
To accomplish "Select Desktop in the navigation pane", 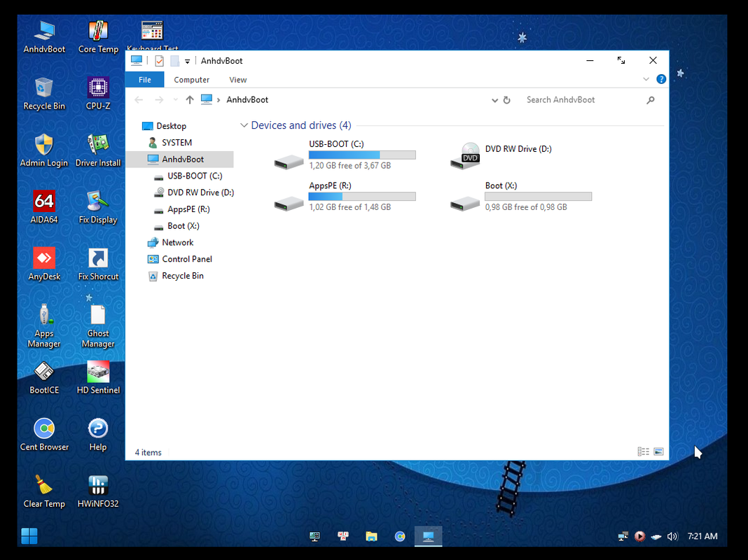I will 164,126.
